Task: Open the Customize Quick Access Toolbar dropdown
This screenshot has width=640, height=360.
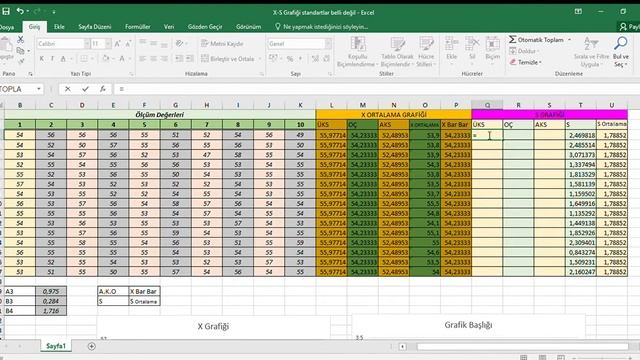Action: (53, 12)
